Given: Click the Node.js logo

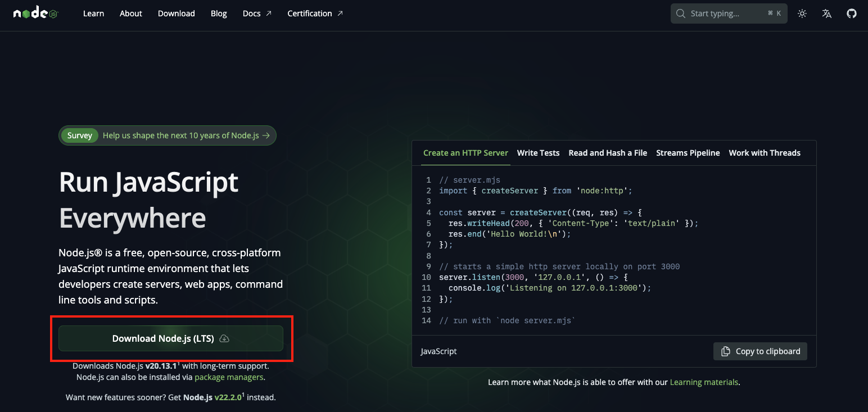Looking at the screenshot, I should point(35,13).
